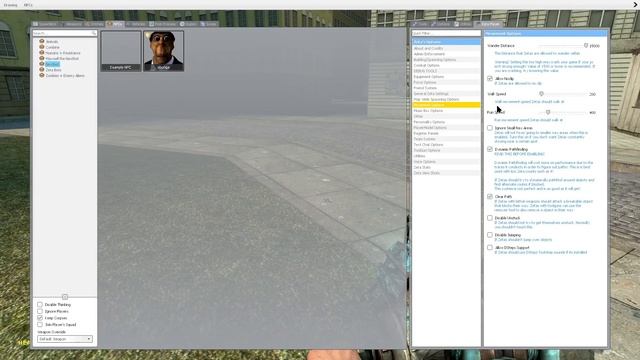Open DEBUG TOOLS entry
This screenshot has height=360, width=640.
(x=446, y=71)
